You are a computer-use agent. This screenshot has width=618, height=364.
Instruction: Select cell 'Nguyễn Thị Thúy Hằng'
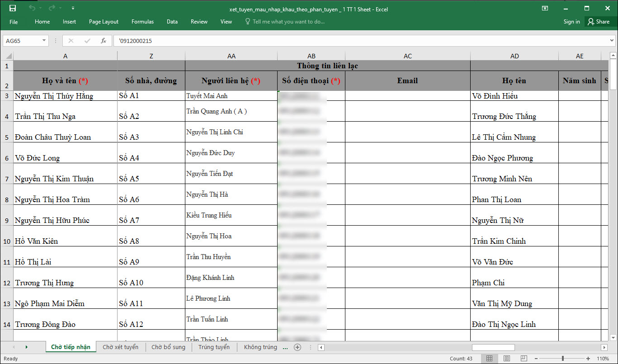click(66, 96)
